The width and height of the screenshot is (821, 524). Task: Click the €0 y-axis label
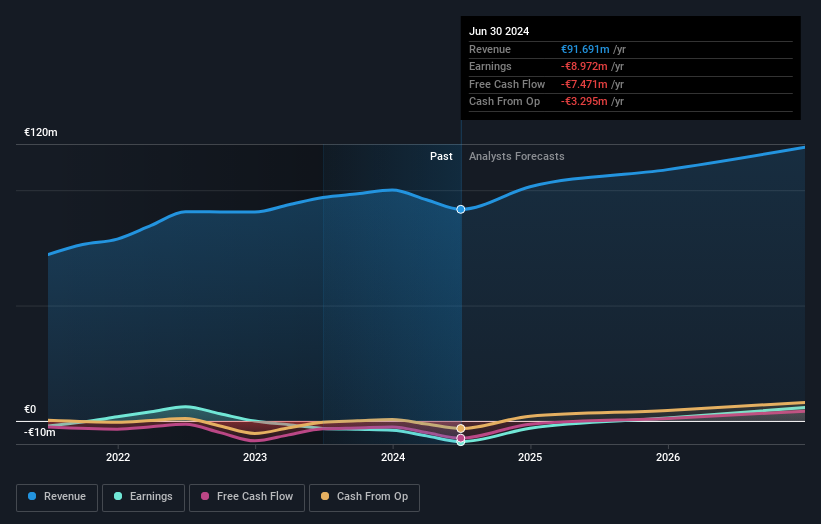click(x=30, y=409)
